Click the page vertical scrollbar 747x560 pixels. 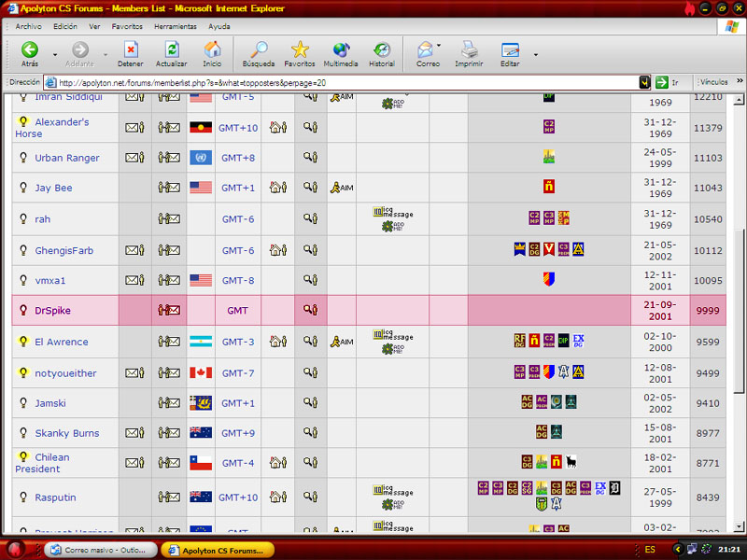[x=739, y=280]
